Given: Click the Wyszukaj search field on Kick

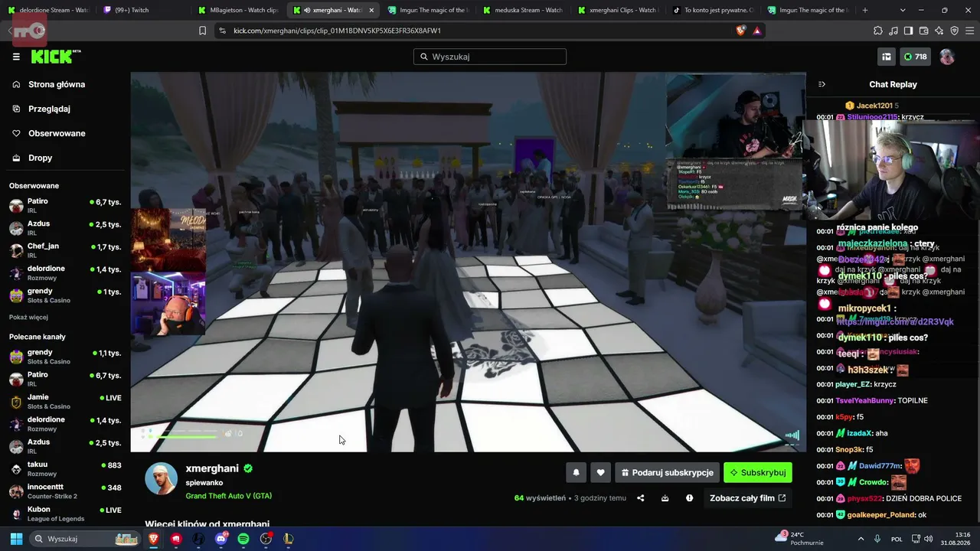Looking at the screenshot, I should tap(490, 57).
